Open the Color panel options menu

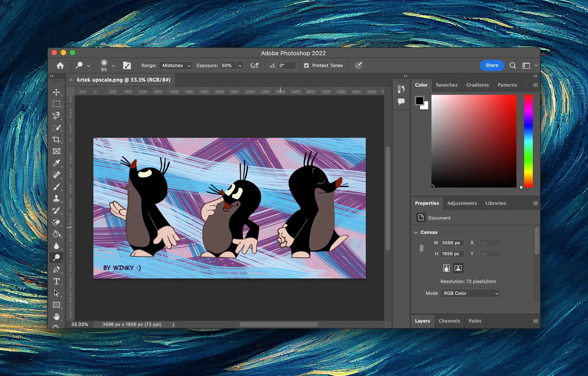tap(535, 85)
